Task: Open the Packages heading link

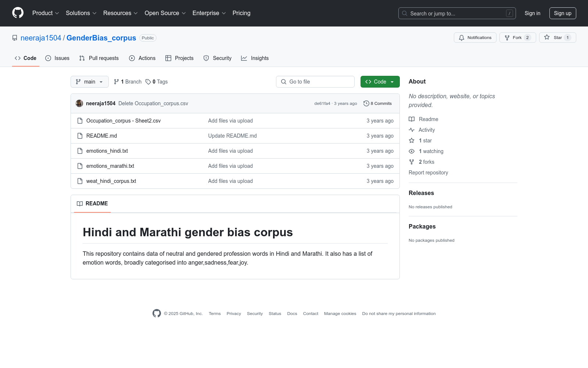Action: tap(422, 226)
